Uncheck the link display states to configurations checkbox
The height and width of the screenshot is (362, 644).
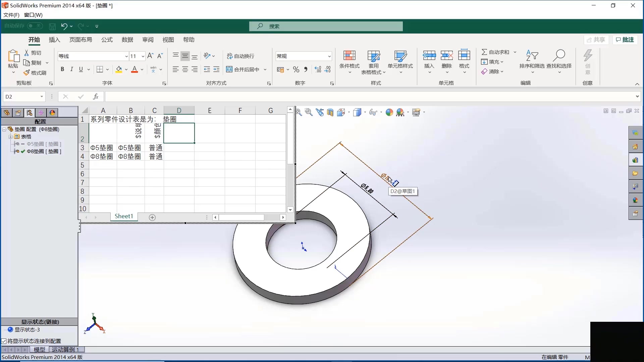click(x=4, y=341)
